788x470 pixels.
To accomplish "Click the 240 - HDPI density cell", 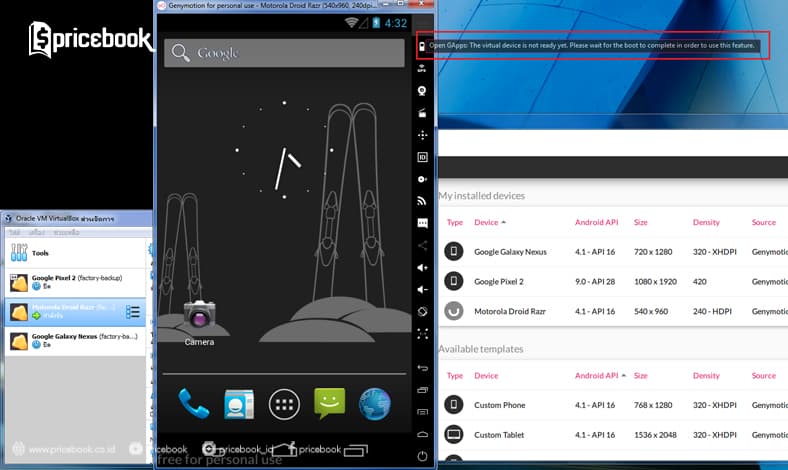I will (x=712, y=311).
